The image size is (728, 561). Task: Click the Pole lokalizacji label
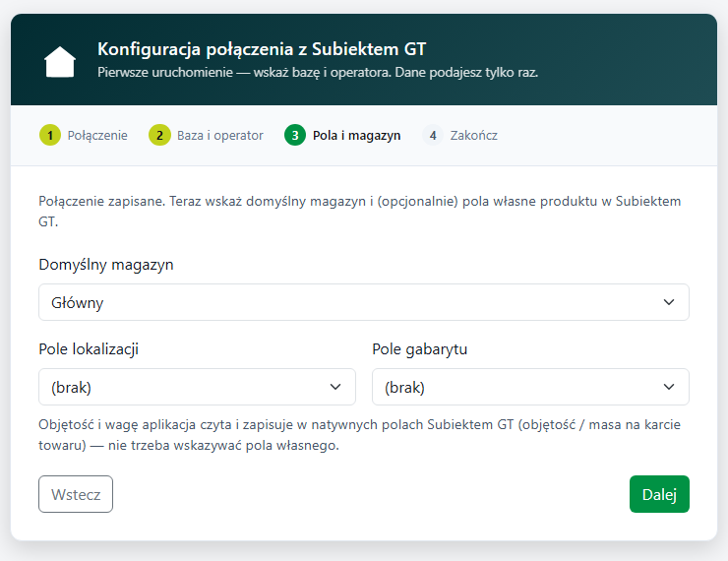click(x=89, y=348)
